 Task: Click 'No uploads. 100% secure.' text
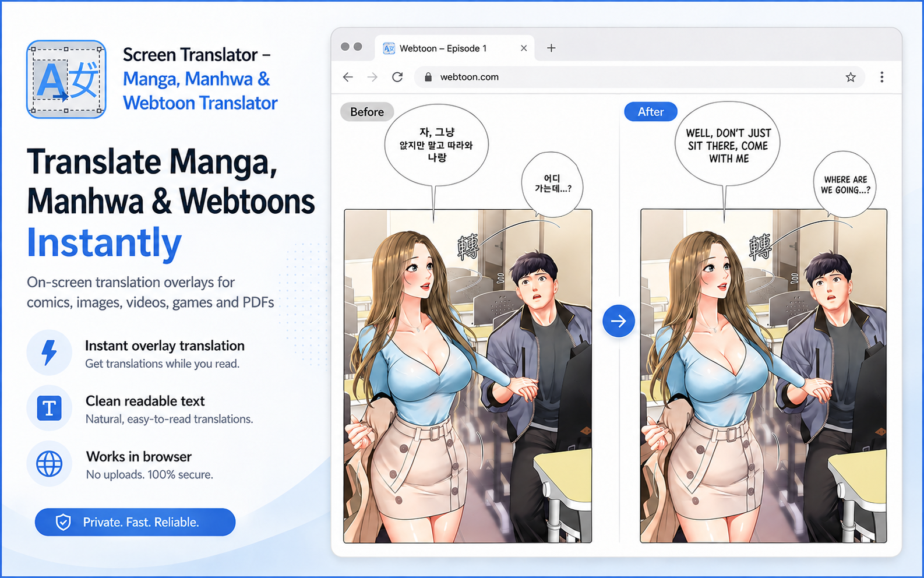pyautogui.click(x=150, y=474)
